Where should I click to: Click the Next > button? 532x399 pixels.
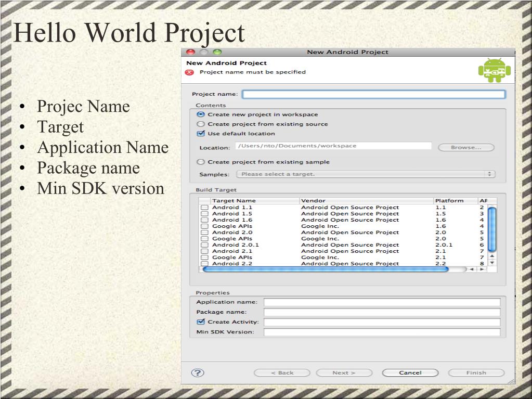coord(344,373)
